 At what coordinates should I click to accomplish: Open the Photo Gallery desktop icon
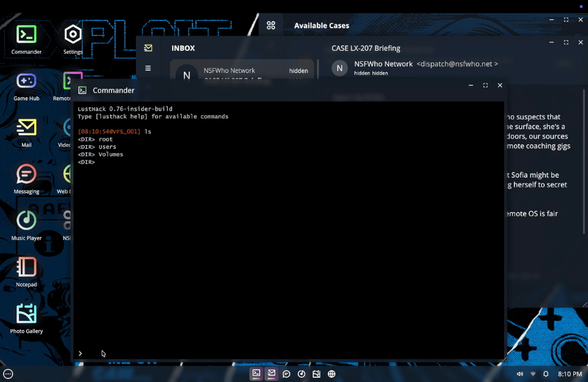pos(26,319)
